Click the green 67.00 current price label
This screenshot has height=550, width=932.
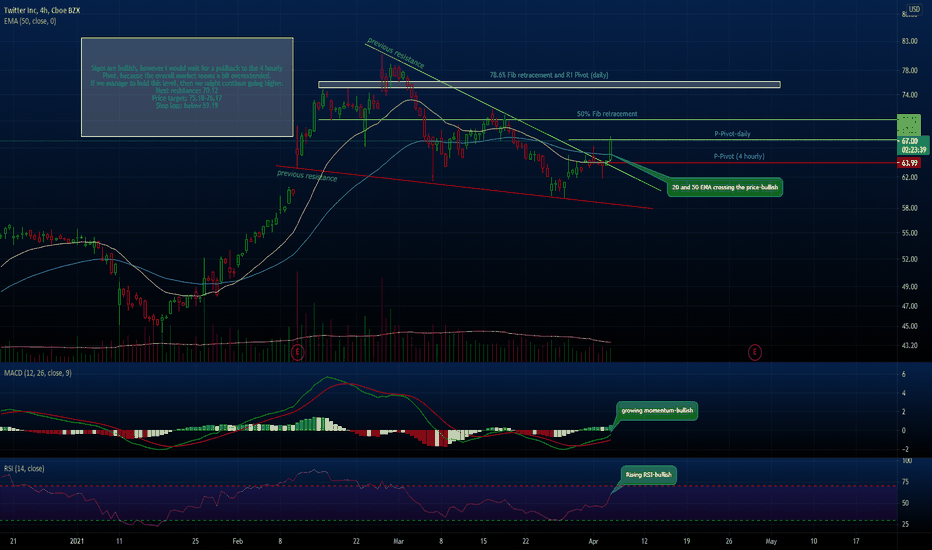click(913, 145)
